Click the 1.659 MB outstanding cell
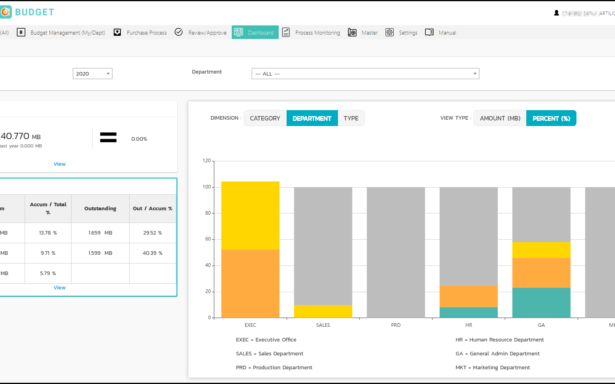 point(100,233)
